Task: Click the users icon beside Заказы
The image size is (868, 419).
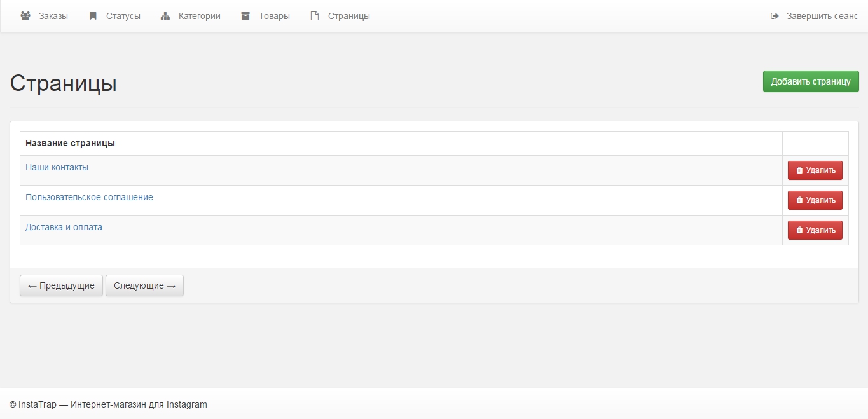Action: (25, 16)
